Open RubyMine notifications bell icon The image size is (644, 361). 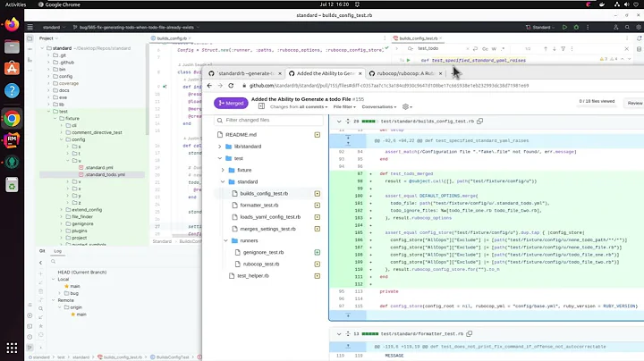[639, 38]
